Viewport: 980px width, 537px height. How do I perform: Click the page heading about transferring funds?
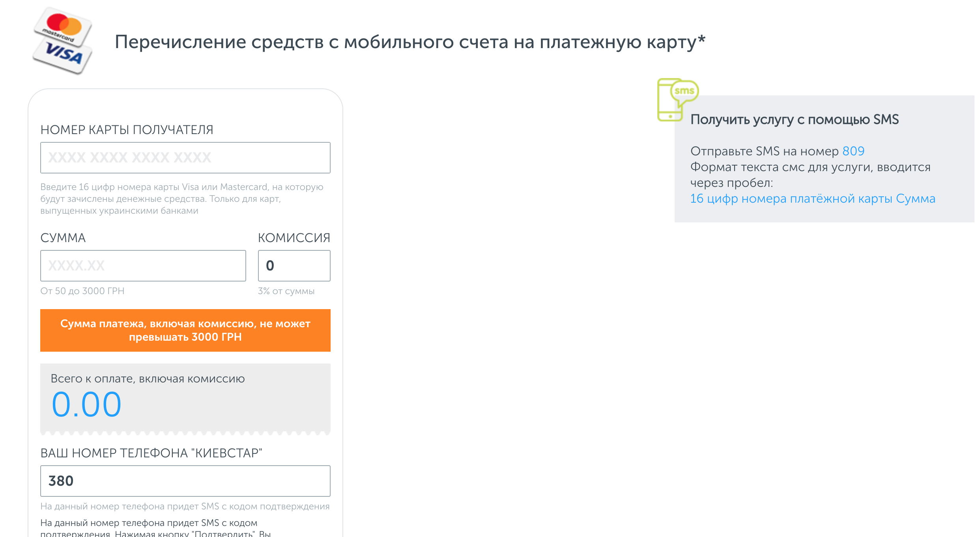coord(410,42)
